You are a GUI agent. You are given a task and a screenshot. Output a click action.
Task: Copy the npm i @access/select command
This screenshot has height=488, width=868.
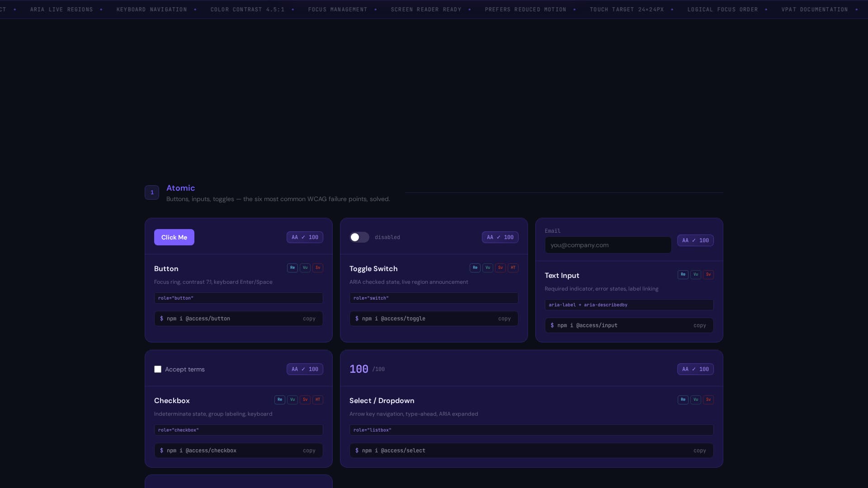tap(699, 450)
